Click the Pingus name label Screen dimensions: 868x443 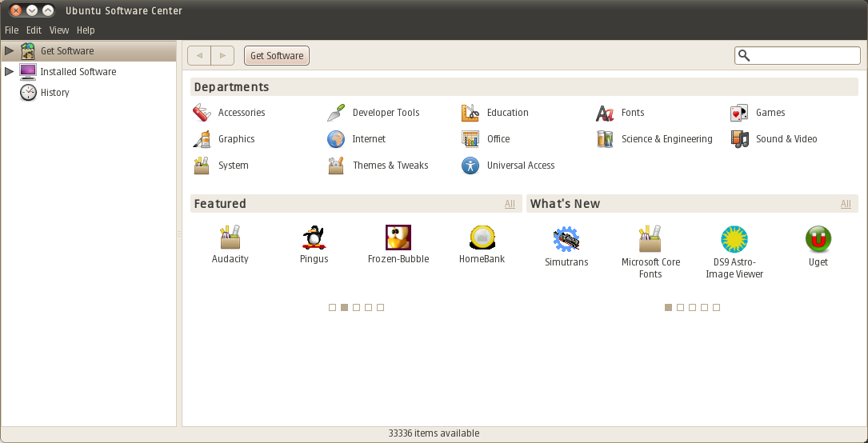click(x=314, y=259)
